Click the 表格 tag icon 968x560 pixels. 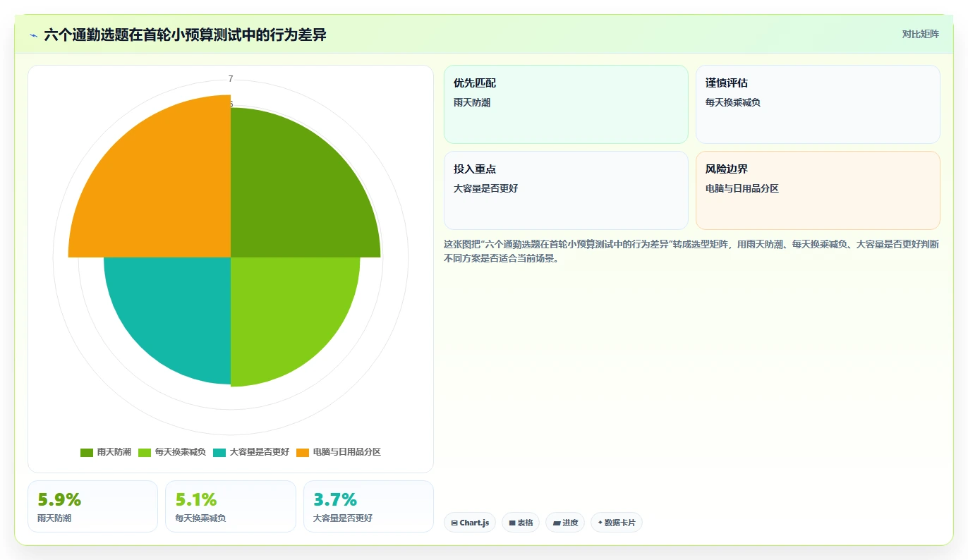[x=512, y=523]
